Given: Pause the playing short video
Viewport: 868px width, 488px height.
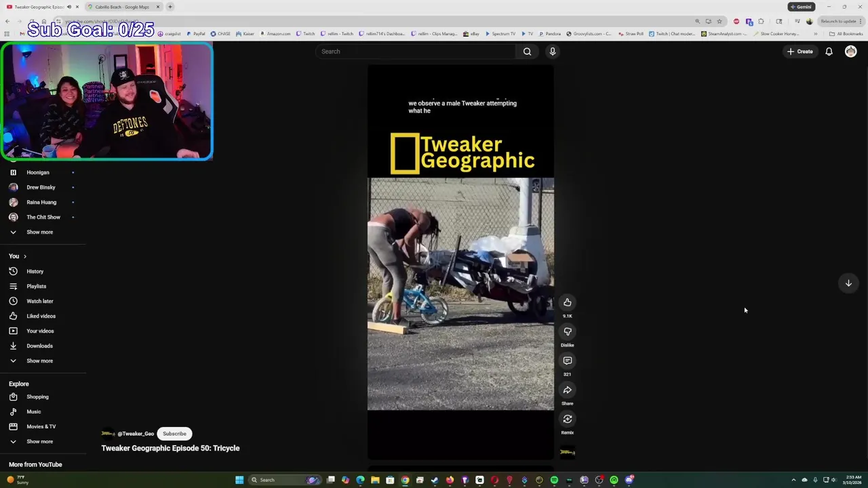Looking at the screenshot, I should coord(460,262).
